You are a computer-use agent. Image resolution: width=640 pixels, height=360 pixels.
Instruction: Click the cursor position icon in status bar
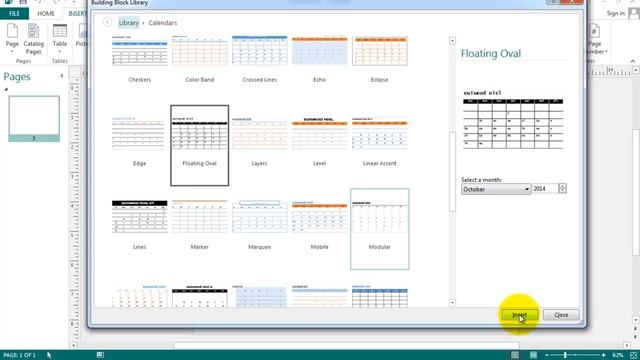[x=49, y=355]
